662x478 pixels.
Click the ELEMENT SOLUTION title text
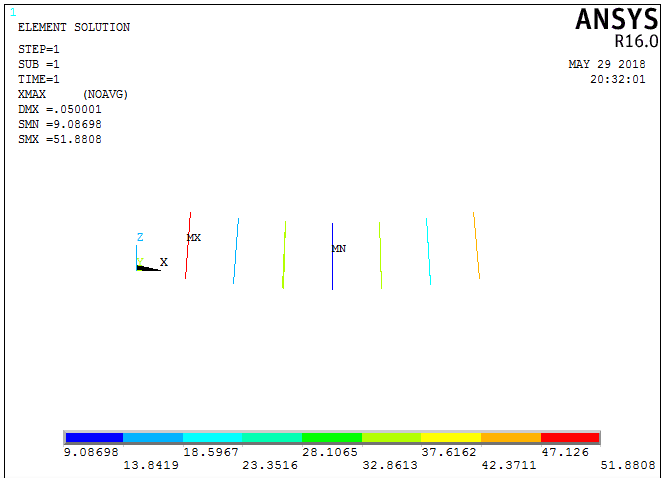coord(74,27)
